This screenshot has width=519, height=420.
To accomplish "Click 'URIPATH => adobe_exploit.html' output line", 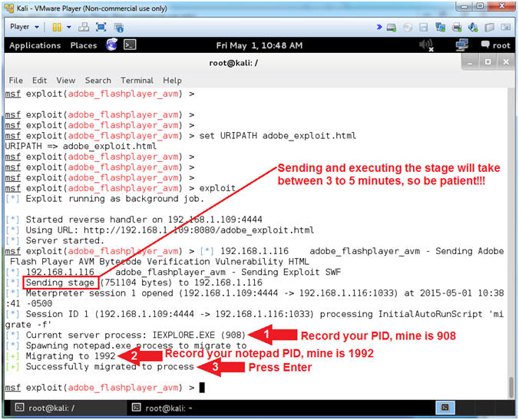I will point(81,146).
